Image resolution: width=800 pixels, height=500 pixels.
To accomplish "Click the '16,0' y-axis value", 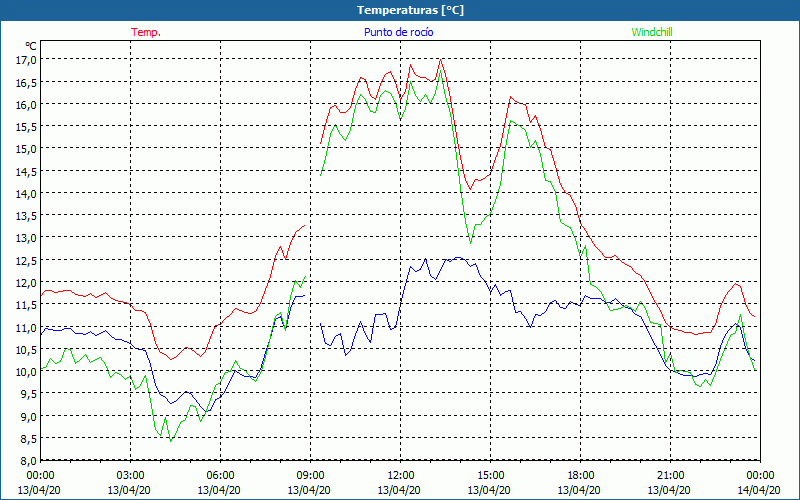I will (27, 104).
